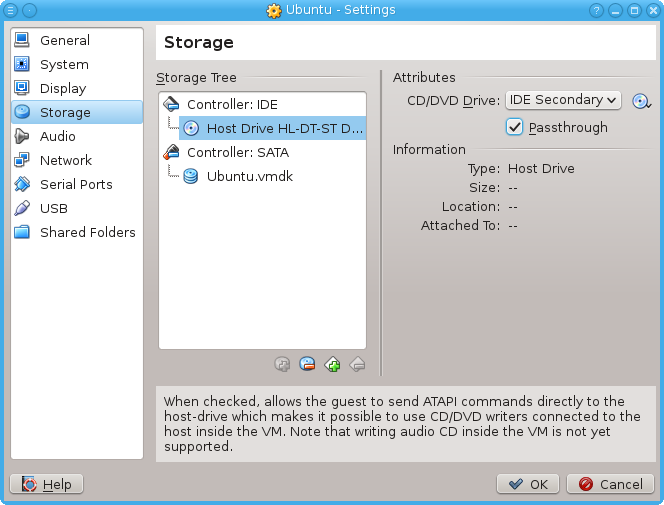Click the Display screen icon
Image resolution: width=664 pixels, height=505 pixels.
coord(22,88)
